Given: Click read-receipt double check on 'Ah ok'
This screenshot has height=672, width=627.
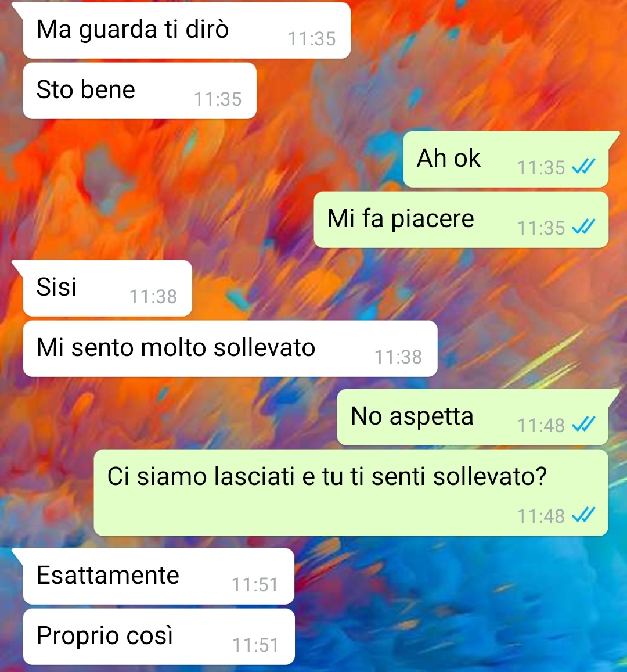Looking at the screenshot, I should [584, 166].
